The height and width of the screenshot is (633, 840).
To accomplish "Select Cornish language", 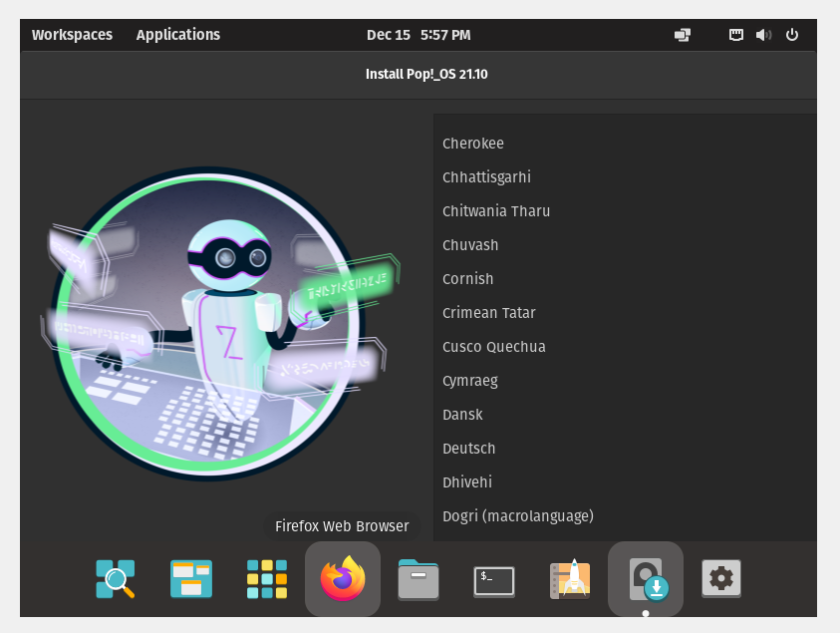I will [625, 279].
